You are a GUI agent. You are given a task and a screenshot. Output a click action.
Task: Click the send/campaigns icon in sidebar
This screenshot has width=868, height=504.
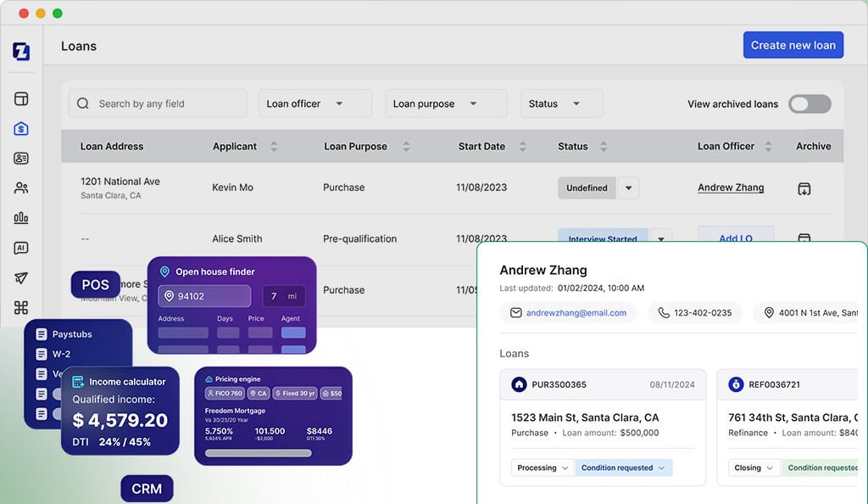[x=20, y=278]
